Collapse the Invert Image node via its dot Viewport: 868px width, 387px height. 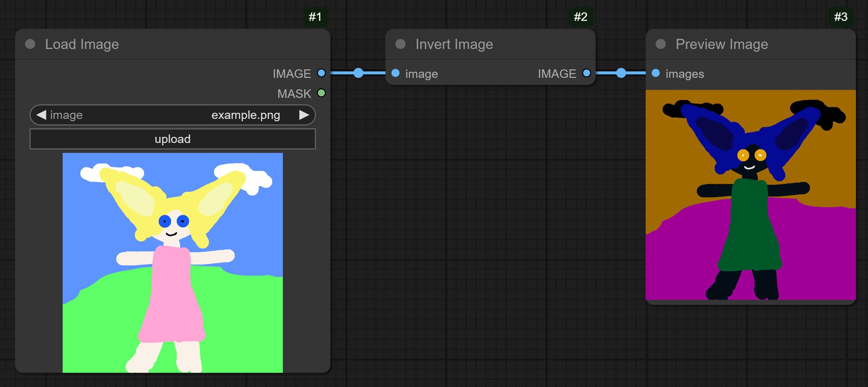401,44
